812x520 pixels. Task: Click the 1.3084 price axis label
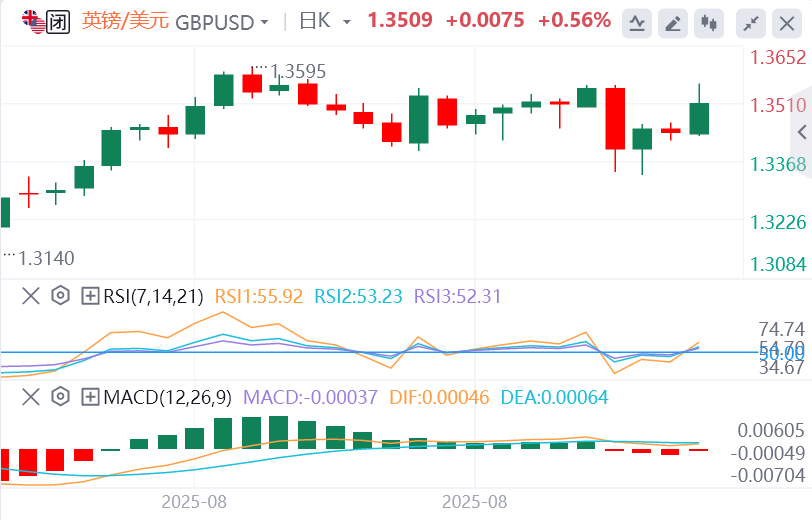point(778,264)
